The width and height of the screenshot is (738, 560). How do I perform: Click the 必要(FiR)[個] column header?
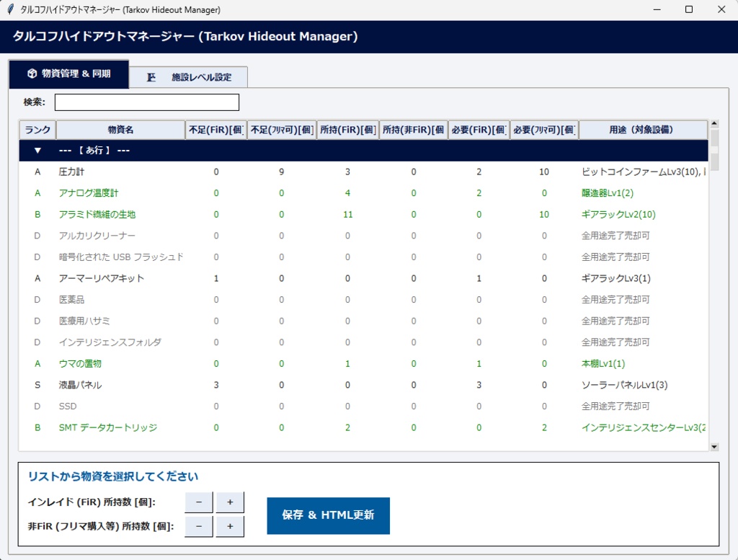click(x=479, y=130)
